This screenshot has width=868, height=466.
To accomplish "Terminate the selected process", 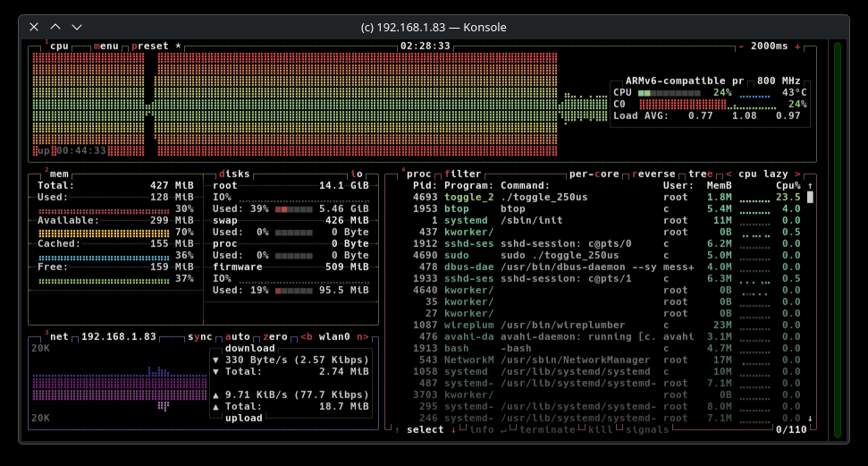I will [547, 429].
